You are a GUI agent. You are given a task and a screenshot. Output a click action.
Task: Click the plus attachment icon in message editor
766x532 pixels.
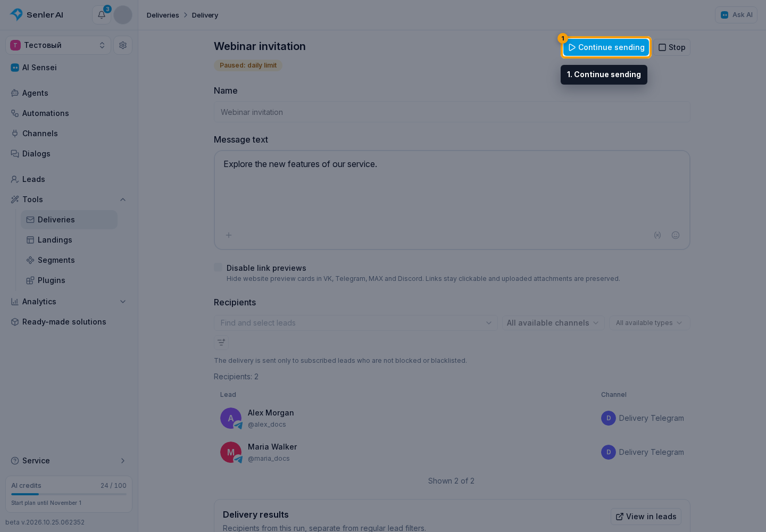229,235
